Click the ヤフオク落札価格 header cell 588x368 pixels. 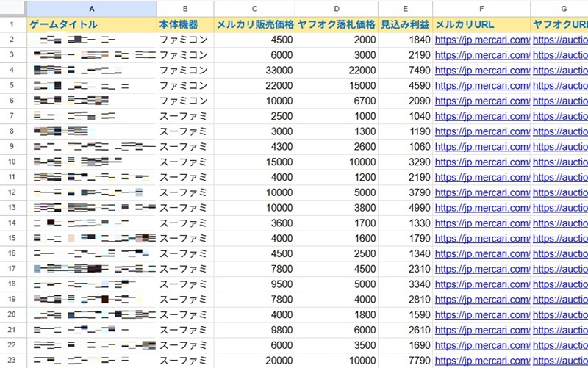(337, 24)
